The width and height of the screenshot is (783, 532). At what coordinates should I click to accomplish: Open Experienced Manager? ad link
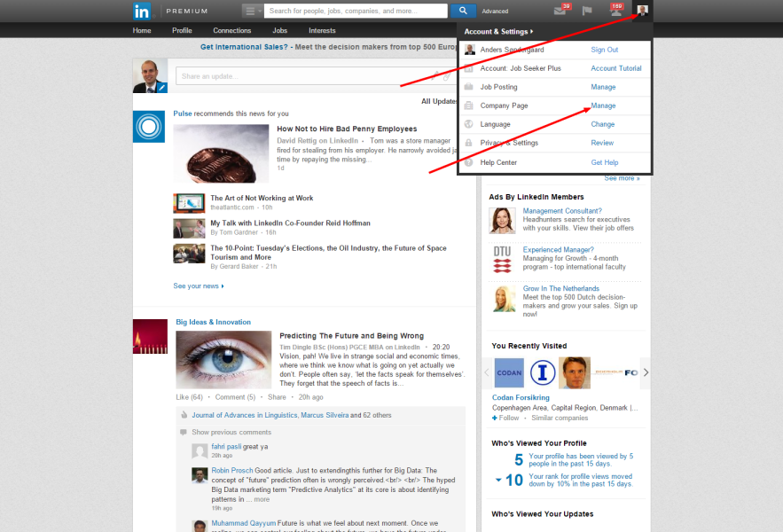pos(559,249)
